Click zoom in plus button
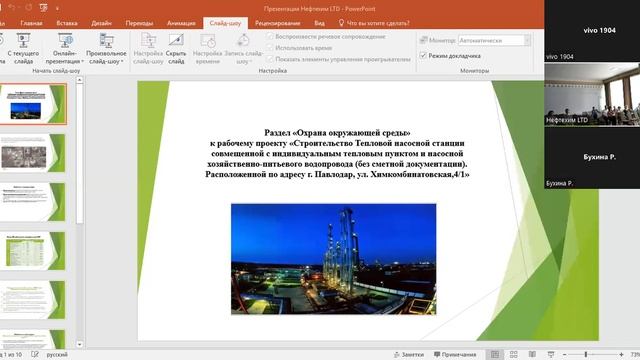Image resolution: width=640 pixels, height=360 pixels. (x=621, y=354)
